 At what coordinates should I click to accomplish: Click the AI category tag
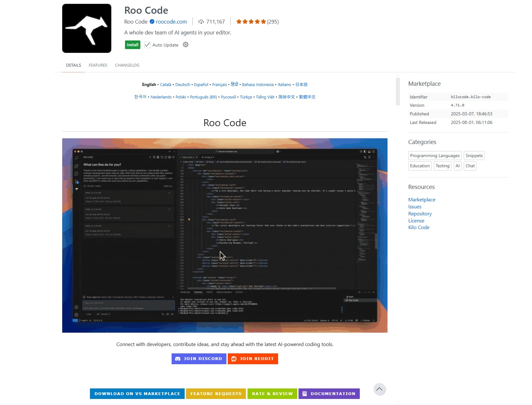(458, 166)
